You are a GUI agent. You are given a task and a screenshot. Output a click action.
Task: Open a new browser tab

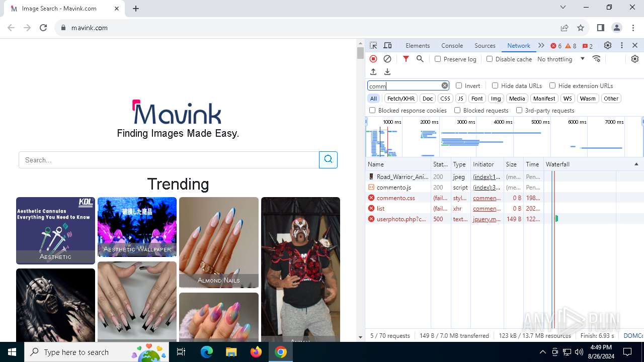click(136, 8)
